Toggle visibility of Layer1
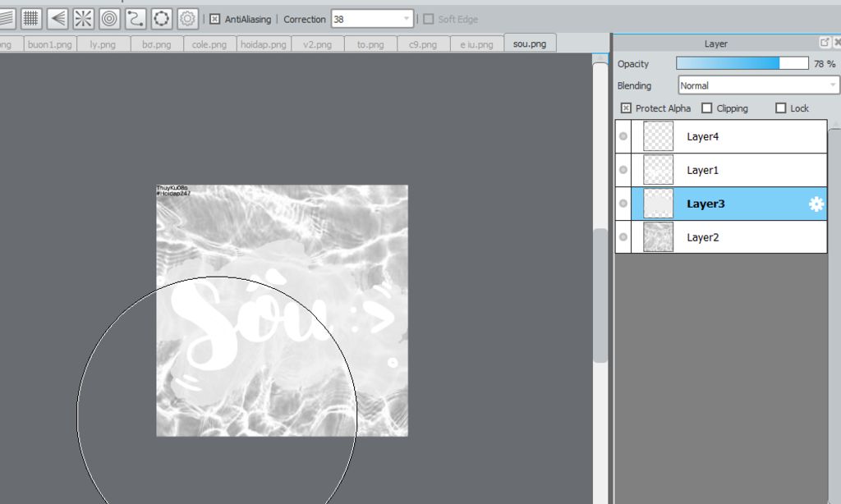 [x=623, y=170]
